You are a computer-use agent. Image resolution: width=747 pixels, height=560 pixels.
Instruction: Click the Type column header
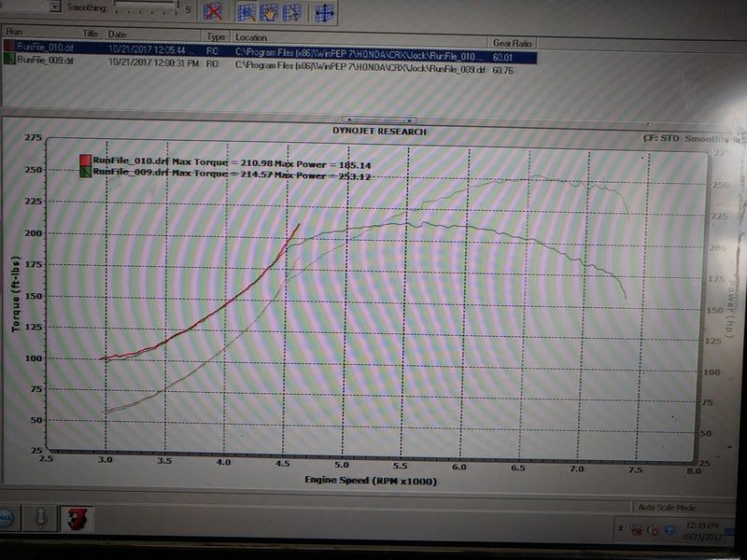[x=216, y=36]
